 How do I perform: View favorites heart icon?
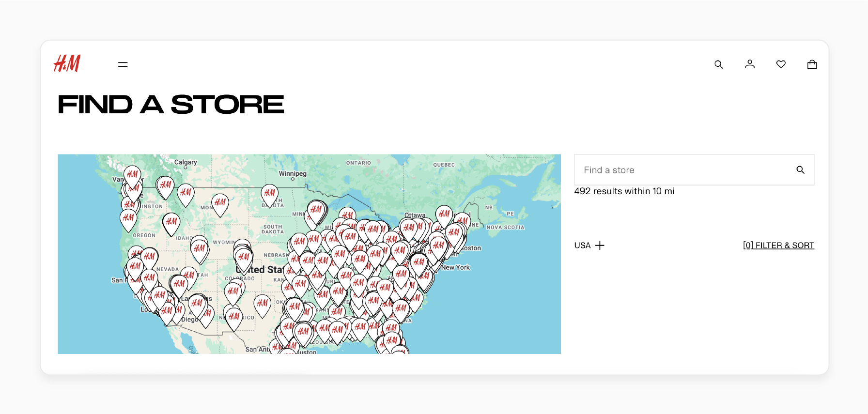point(781,64)
